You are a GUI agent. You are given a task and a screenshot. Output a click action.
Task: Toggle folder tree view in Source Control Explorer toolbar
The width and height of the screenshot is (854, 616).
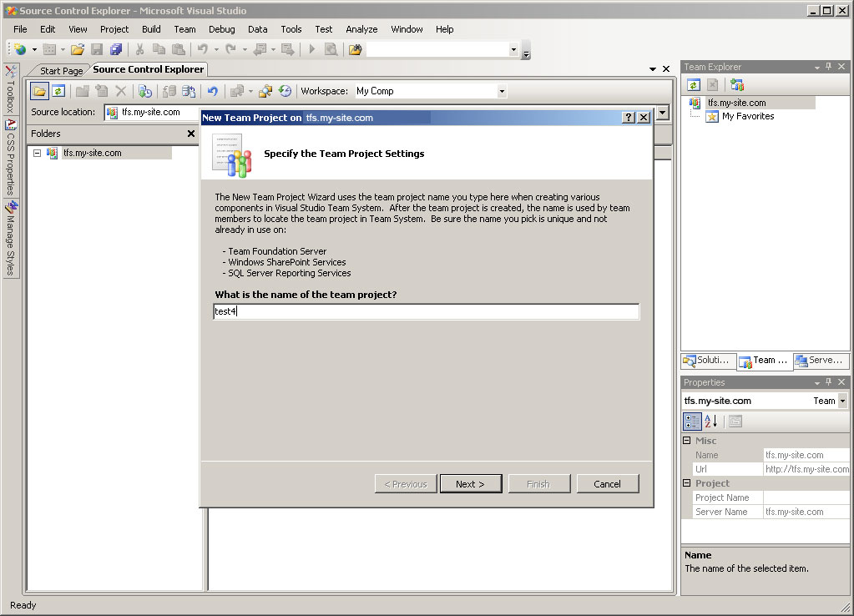point(39,91)
